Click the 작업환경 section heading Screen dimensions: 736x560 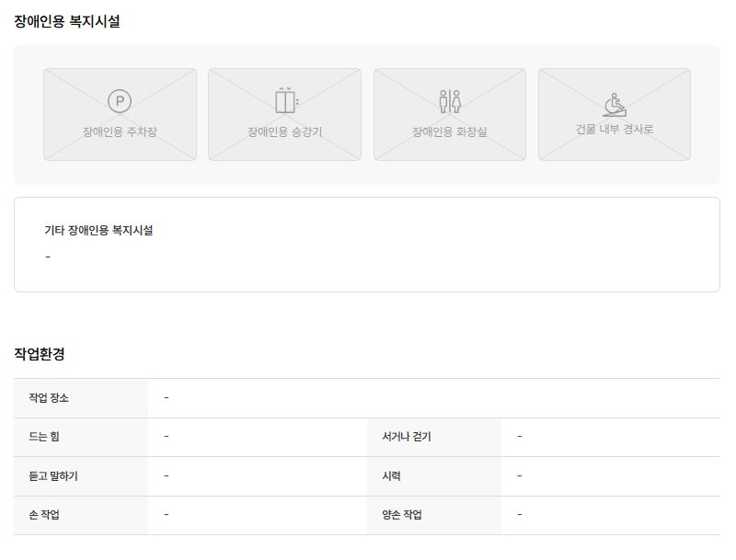click(x=40, y=354)
